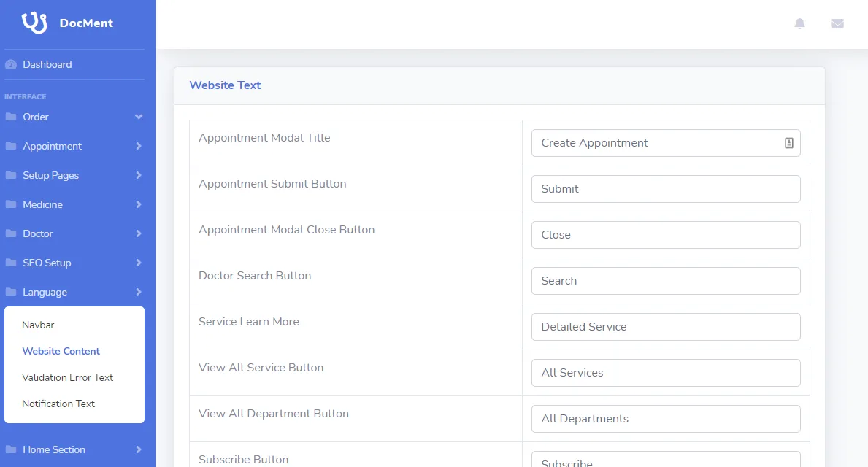The width and height of the screenshot is (868, 467).
Task: Open the Medicine sidebar menu
Action: coord(74,205)
